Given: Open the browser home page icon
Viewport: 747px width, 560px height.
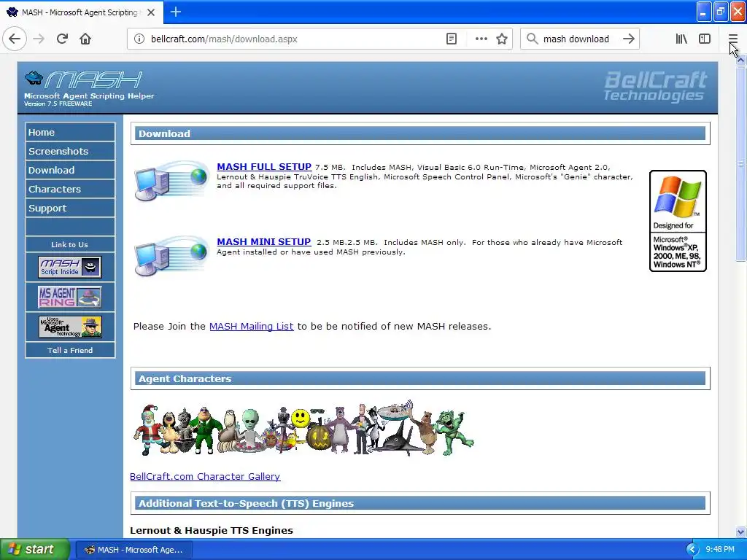Looking at the screenshot, I should pos(85,39).
